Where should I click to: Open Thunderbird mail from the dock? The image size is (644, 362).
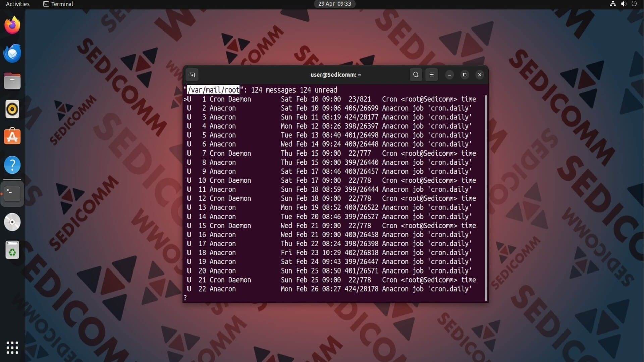coord(12,53)
